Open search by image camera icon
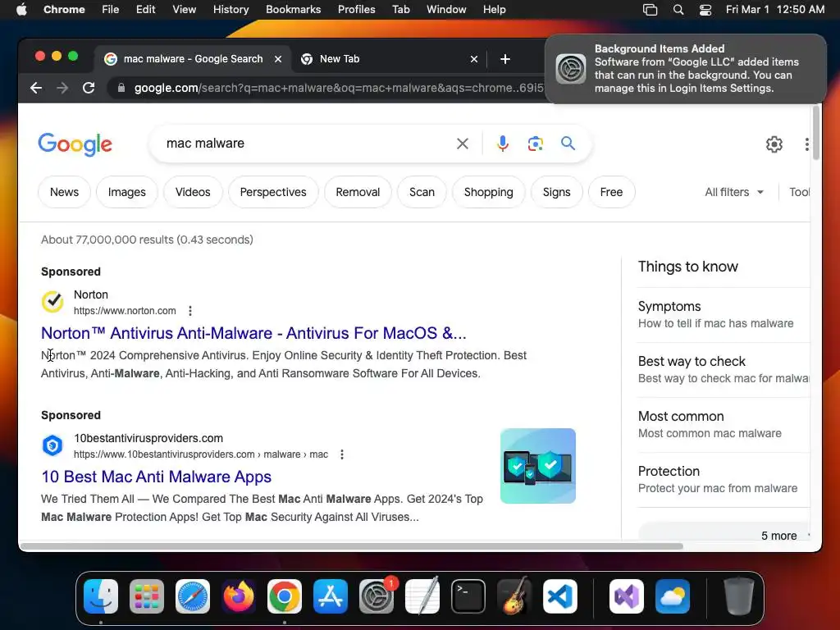The height and width of the screenshot is (630, 840). pyautogui.click(x=535, y=144)
